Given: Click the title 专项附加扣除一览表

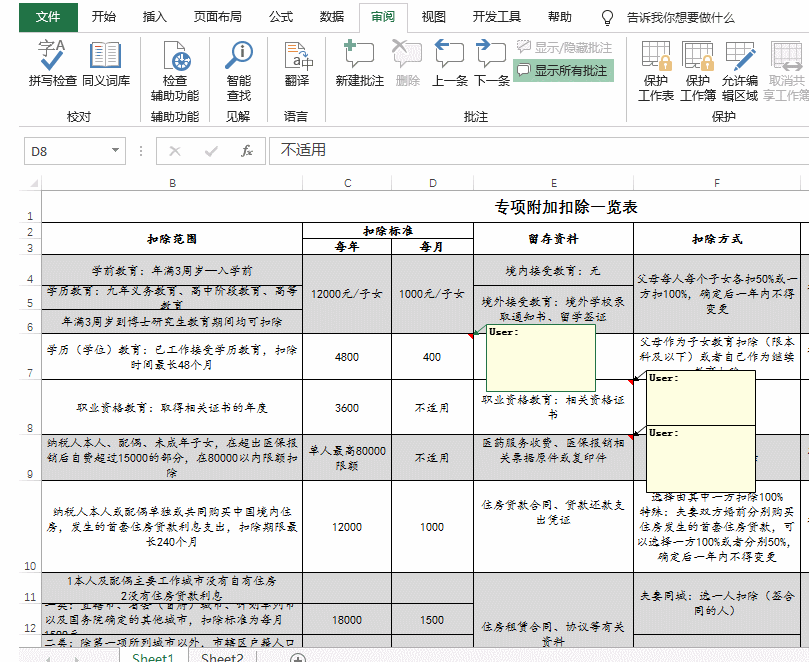Looking at the screenshot, I should (x=566, y=207).
